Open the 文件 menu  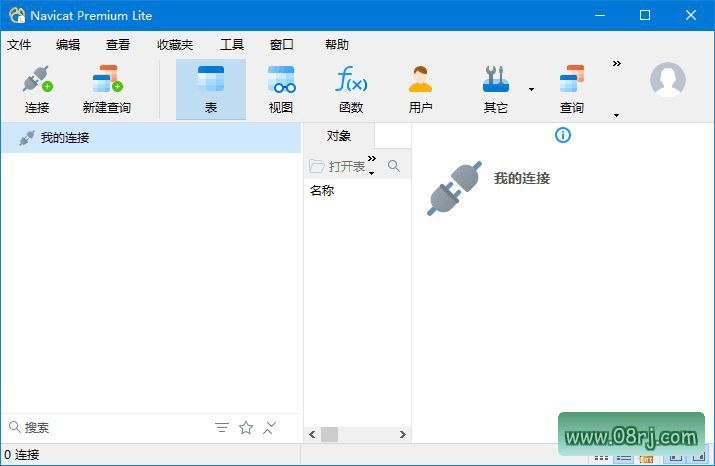pos(19,45)
